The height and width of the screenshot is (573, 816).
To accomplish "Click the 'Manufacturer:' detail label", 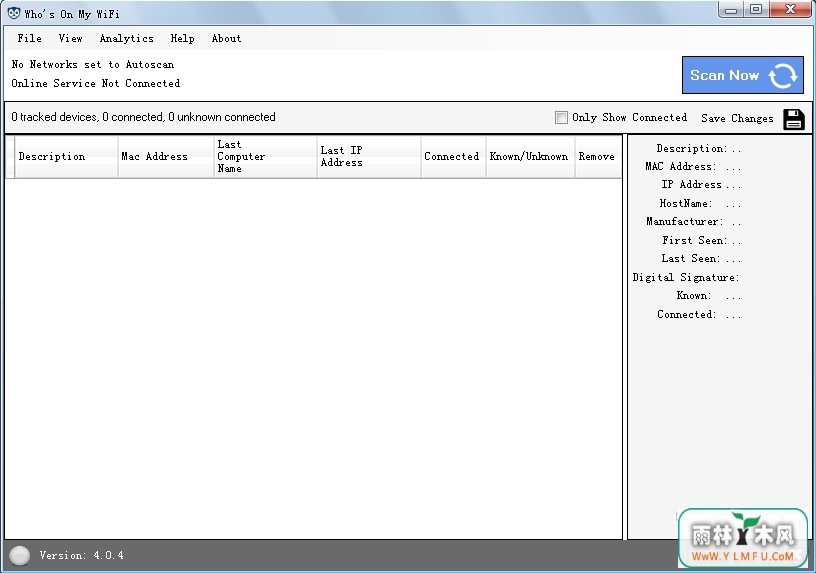I will click(684, 222).
